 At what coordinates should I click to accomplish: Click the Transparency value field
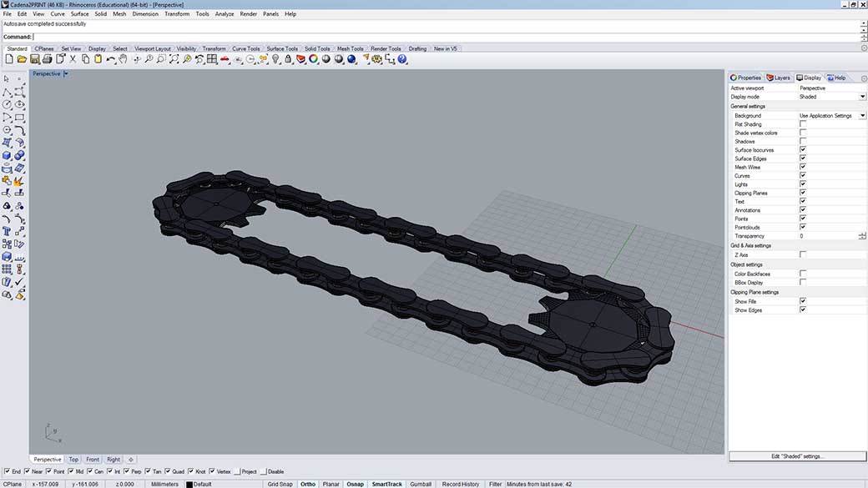pyautogui.click(x=828, y=236)
